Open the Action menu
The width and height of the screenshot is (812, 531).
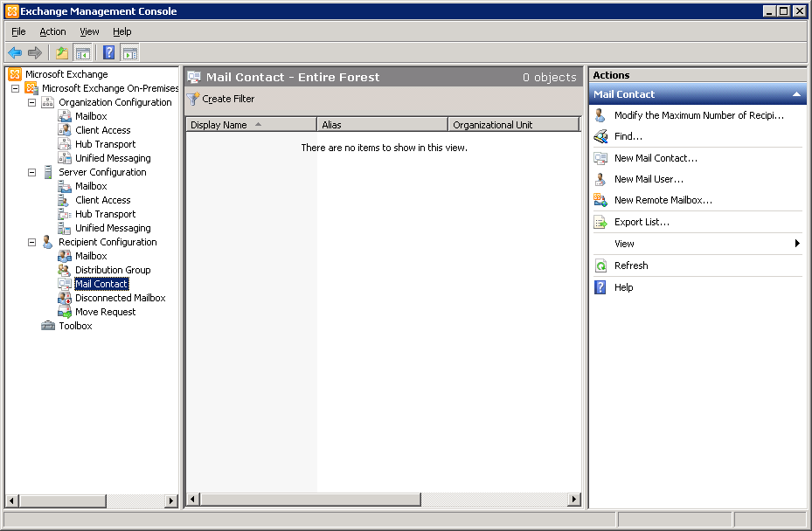coord(52,31)
